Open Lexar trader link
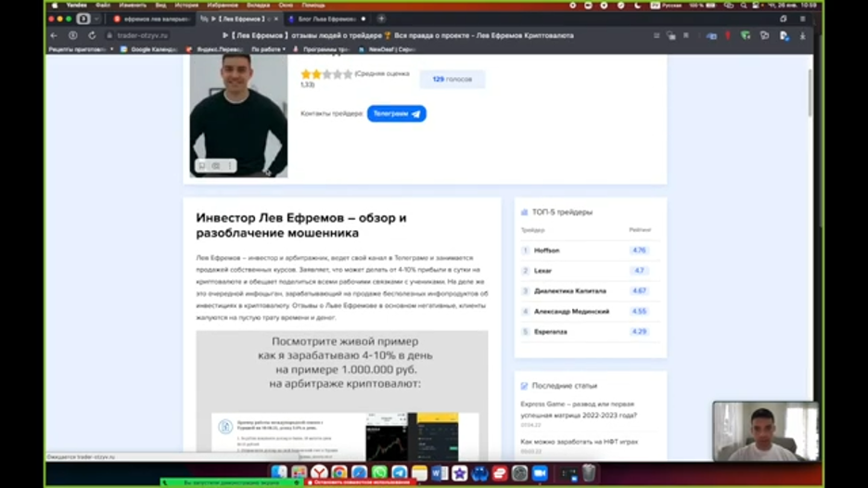 pos(542,271)
